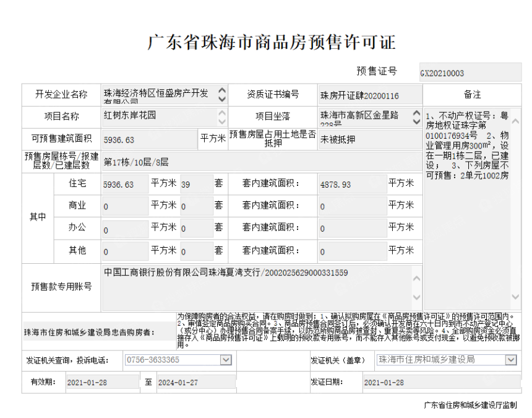The height and width of the screenshot is (418, 532).
Task: Click the 预售证号 label
Action: pos(377,71)
